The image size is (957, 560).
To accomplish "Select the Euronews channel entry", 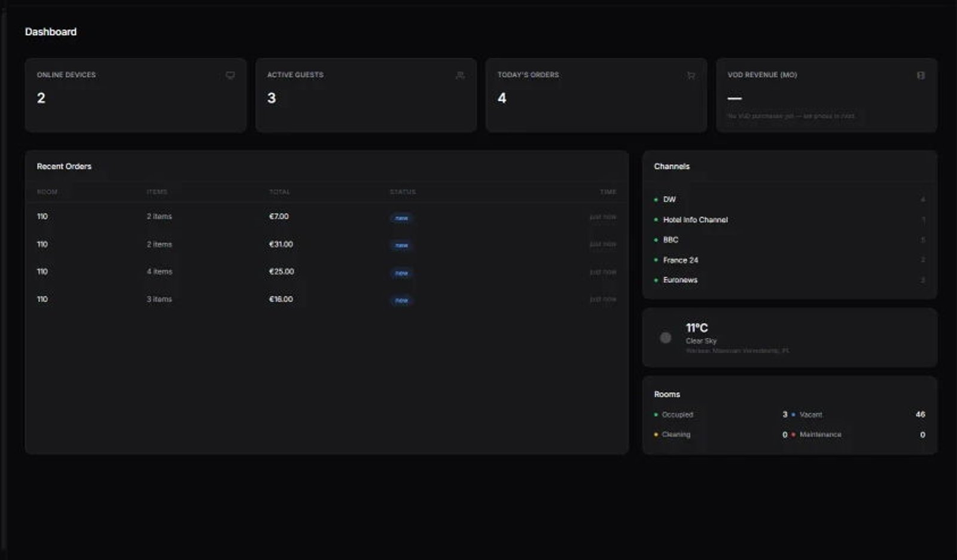I will click(790, 280).
